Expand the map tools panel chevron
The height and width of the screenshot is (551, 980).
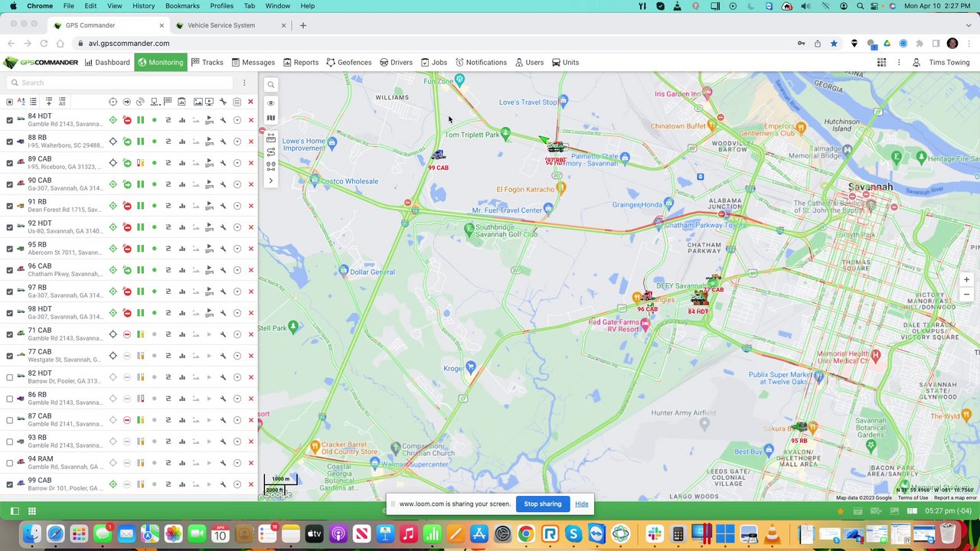[270, 181]
